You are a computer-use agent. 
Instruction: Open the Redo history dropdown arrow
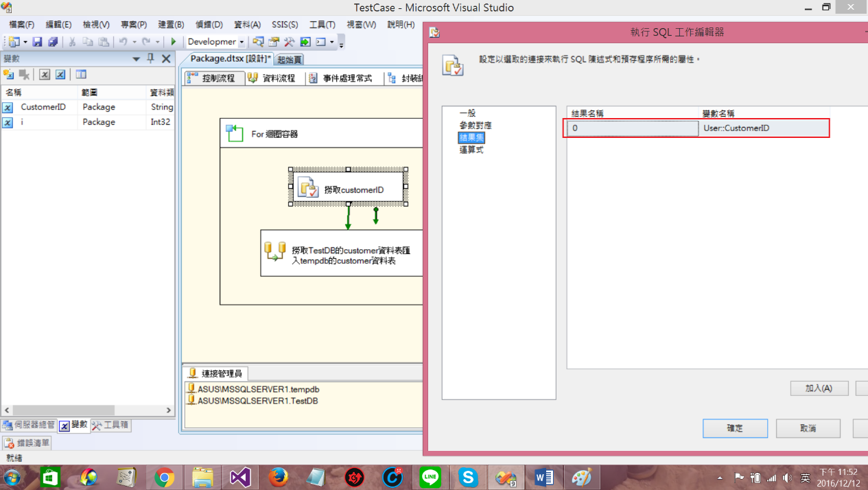pyautogui.click(x=157, y=43)
